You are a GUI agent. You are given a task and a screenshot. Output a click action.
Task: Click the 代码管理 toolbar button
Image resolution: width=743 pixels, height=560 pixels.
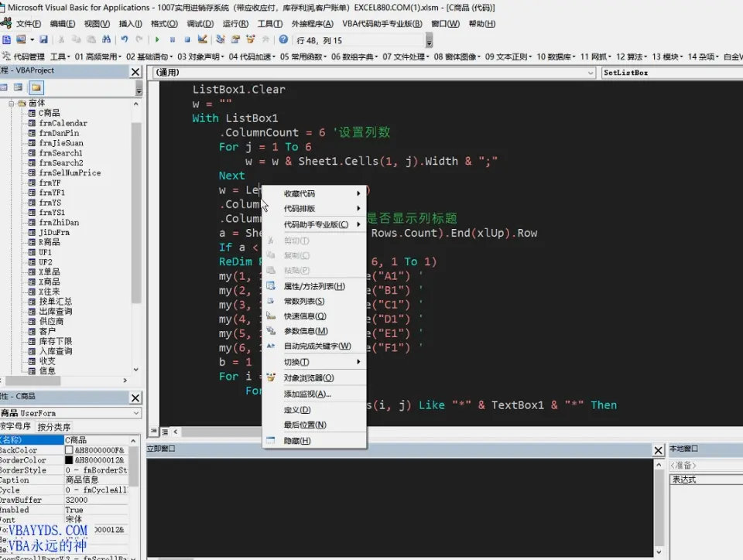point(24,56)
